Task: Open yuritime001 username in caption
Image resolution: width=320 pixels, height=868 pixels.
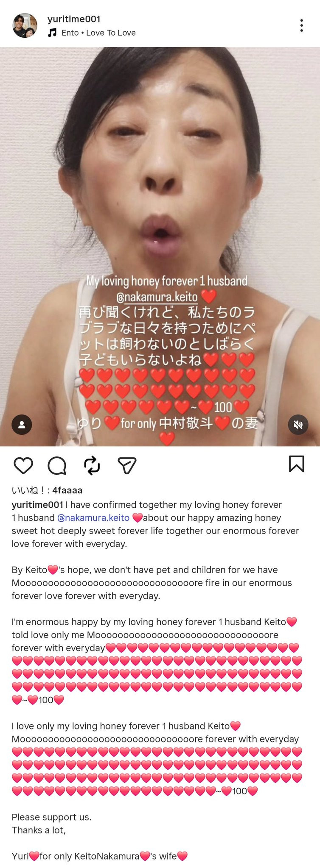Action: pos(37,504)
